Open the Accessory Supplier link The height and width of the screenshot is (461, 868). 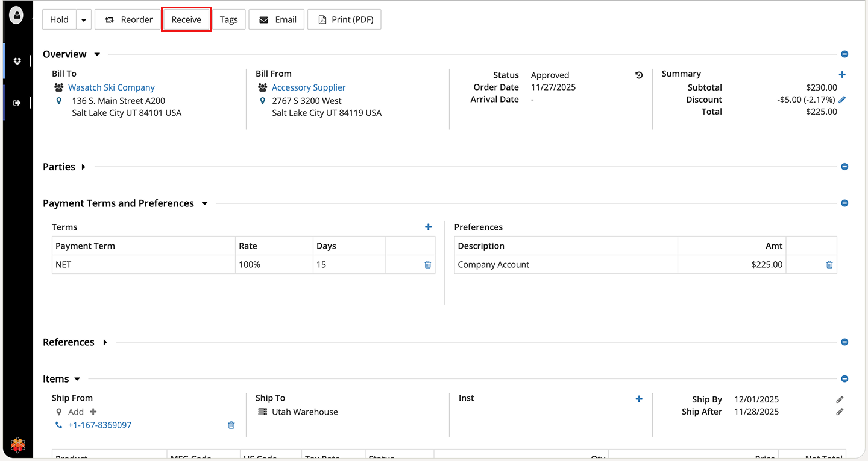309,87
